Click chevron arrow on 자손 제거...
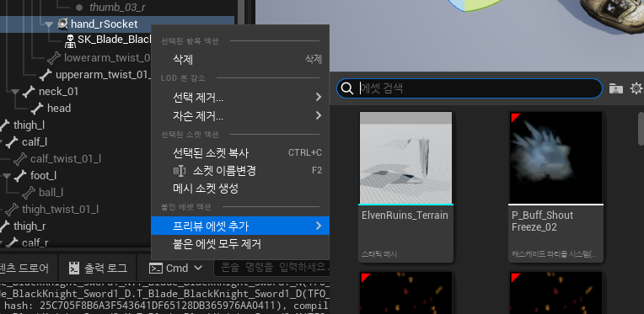The width and height of the screenshot is (644, 314). coord(319,115)
